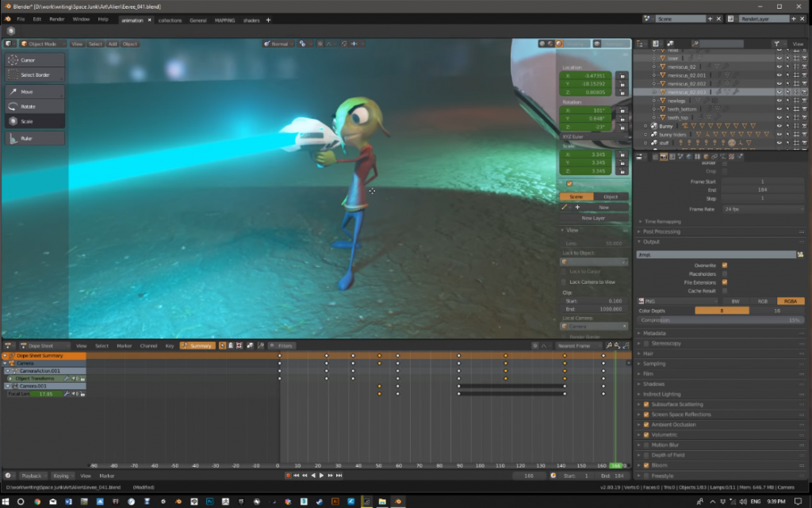Open the Frame Rate 24 fps dropdown
The image size is (812, 508).
(x=763, y=209)
